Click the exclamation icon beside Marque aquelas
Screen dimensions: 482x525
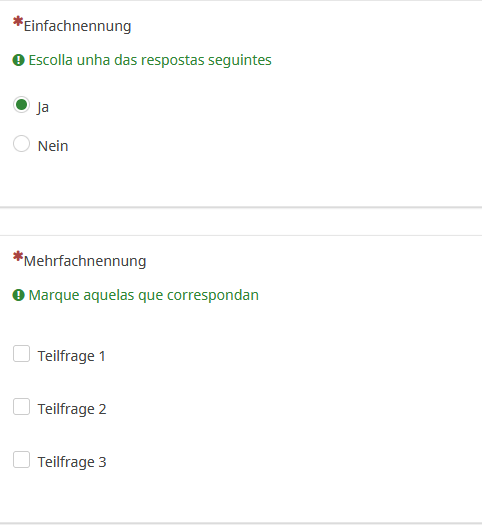18,295
